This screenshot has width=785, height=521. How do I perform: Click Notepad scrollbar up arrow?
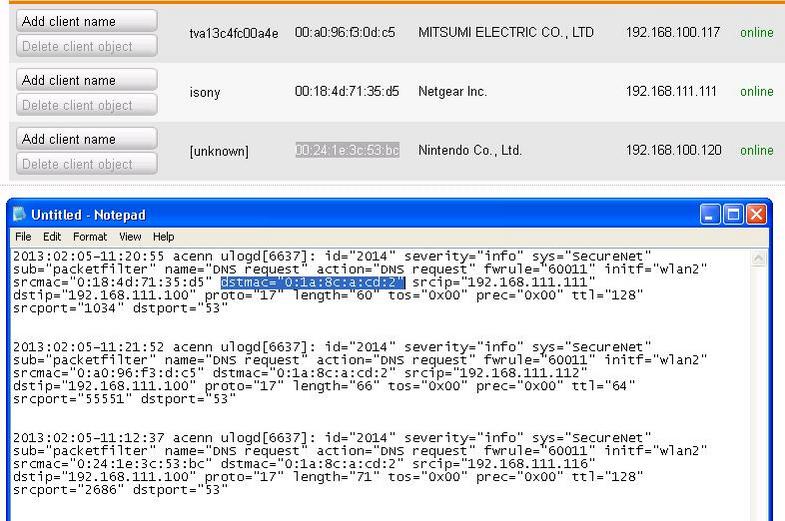[758, 258]
